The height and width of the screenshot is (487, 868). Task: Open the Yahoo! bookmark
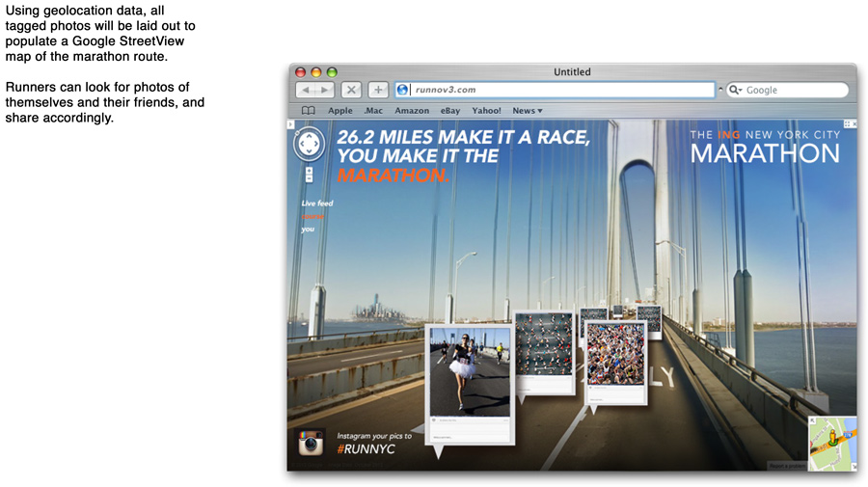pos(486,111)
